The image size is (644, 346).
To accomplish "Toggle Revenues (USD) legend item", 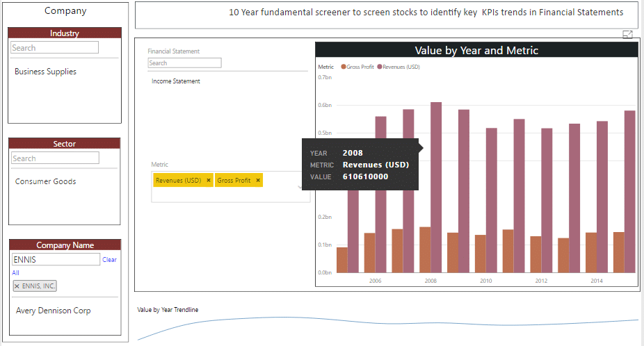I will tap(399, 67).
